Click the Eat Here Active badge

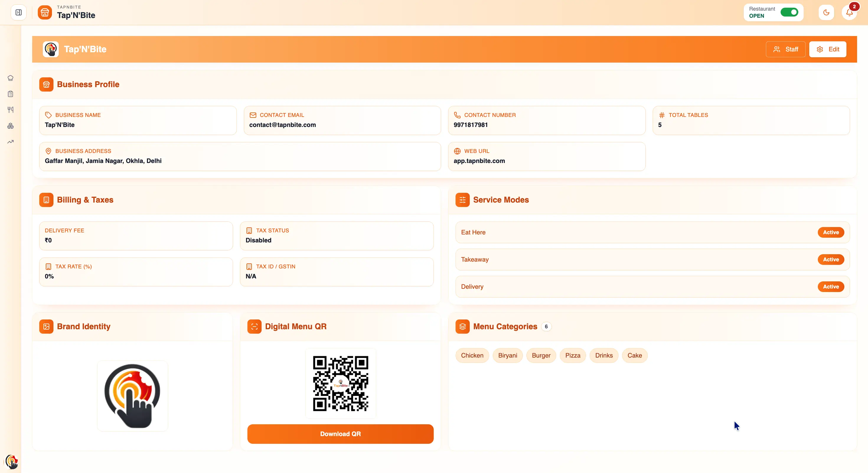point(831,232)
